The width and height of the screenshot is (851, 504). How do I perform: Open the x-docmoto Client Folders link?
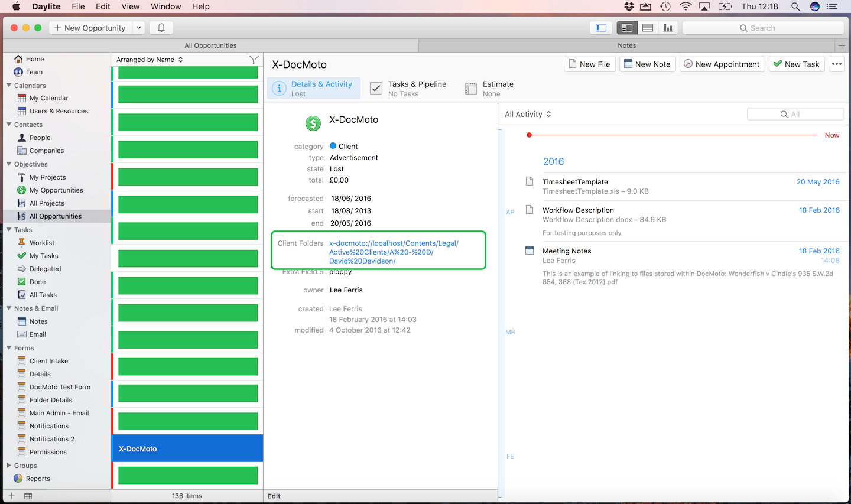(x=394, y=252)
